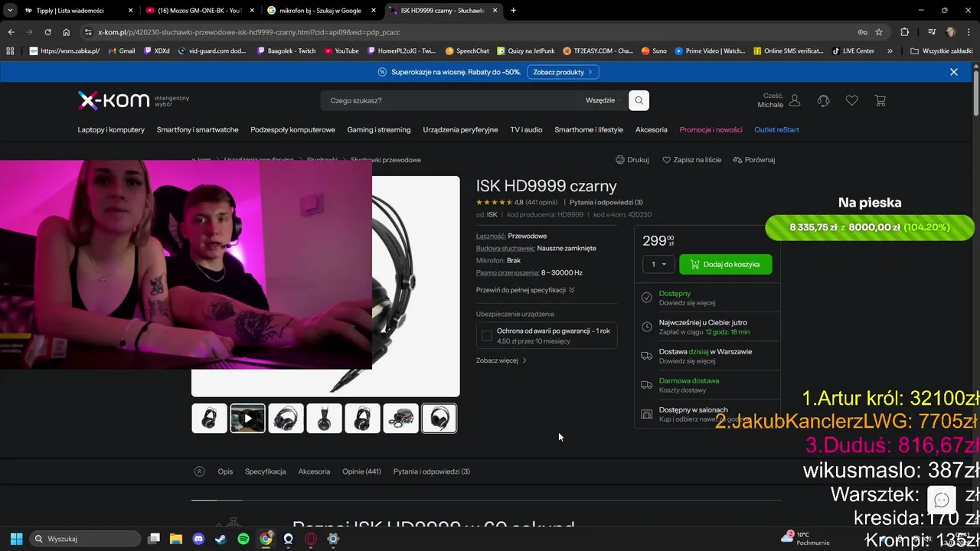
Task: Open the bookmarks overflow chevron
Action: 890,51
